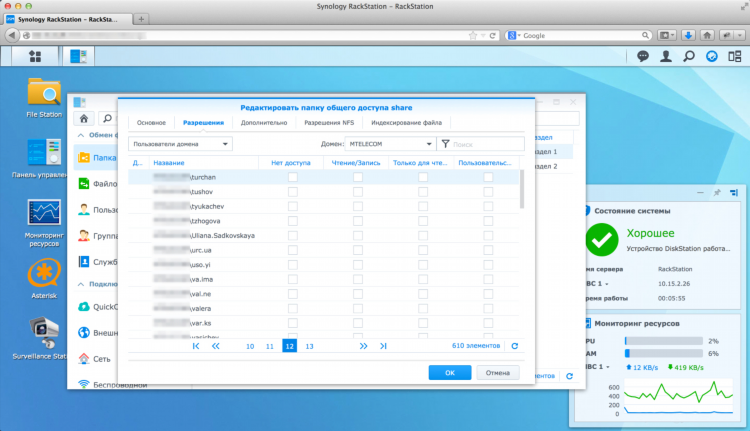
Task: Click browser home icon
Action: coord(707,35)
